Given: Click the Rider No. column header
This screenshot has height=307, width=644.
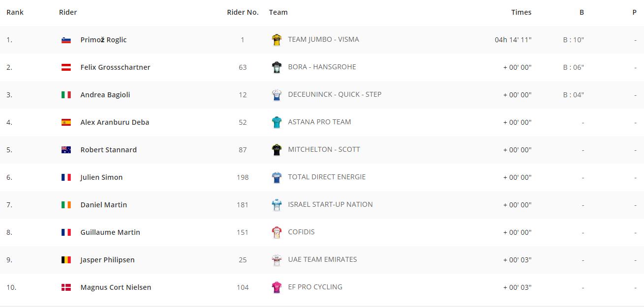Looking at the screenshot, I should [x=243, y=12].
